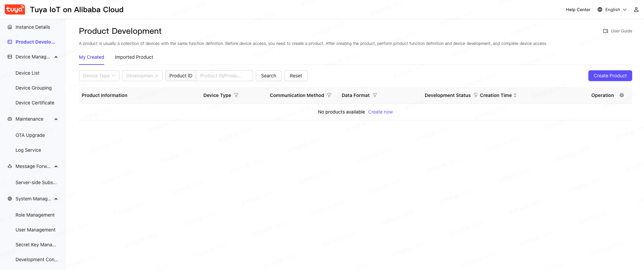Click Product Development sidebar icon
Image resolution: width=644 pixels, height=270 pixels.
(x=10, y=42)
